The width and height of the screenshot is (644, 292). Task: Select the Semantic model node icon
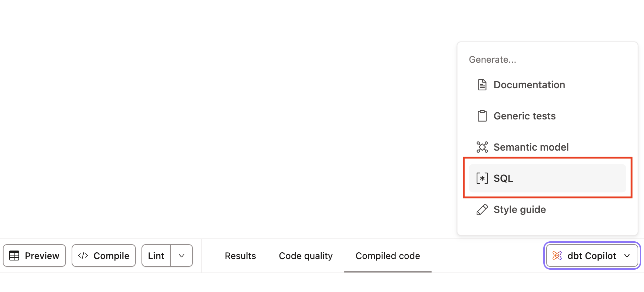click(x=482, y=147)
